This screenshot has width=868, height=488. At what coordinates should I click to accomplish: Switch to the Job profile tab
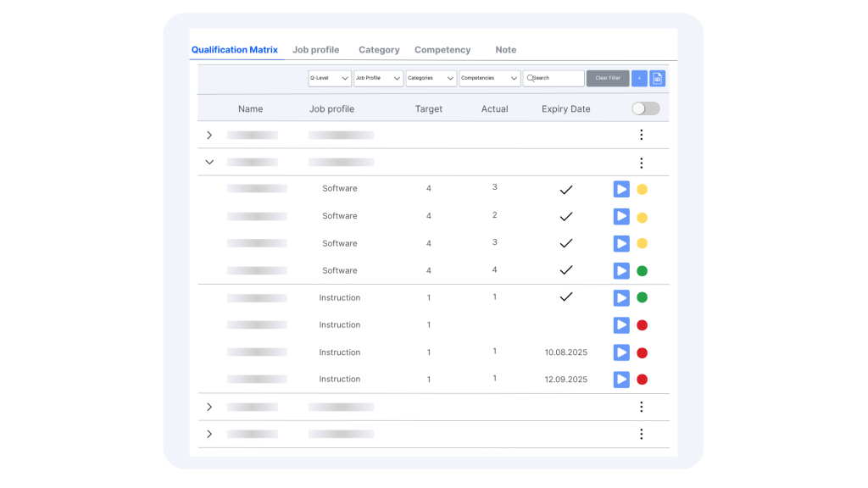(x=315, y=50)
